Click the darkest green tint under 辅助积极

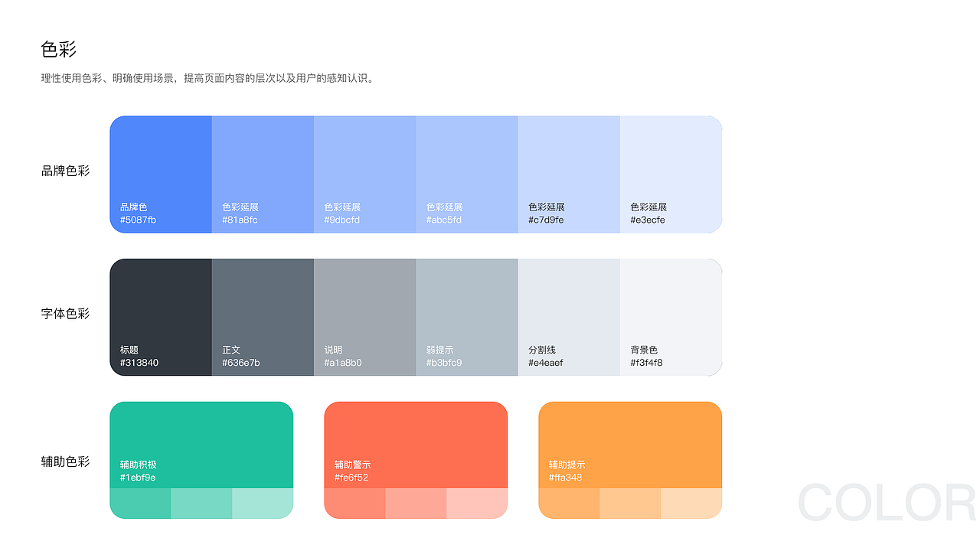(x=140, y=504)
